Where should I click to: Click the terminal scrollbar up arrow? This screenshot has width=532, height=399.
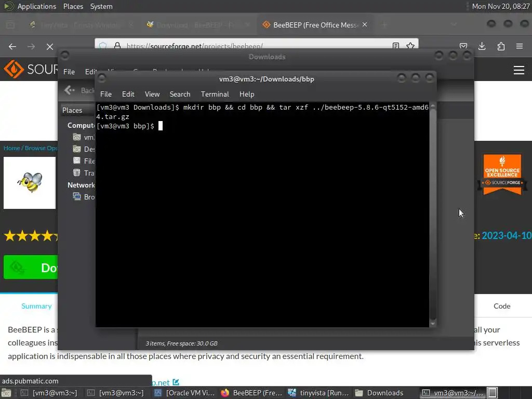point(433,106)
